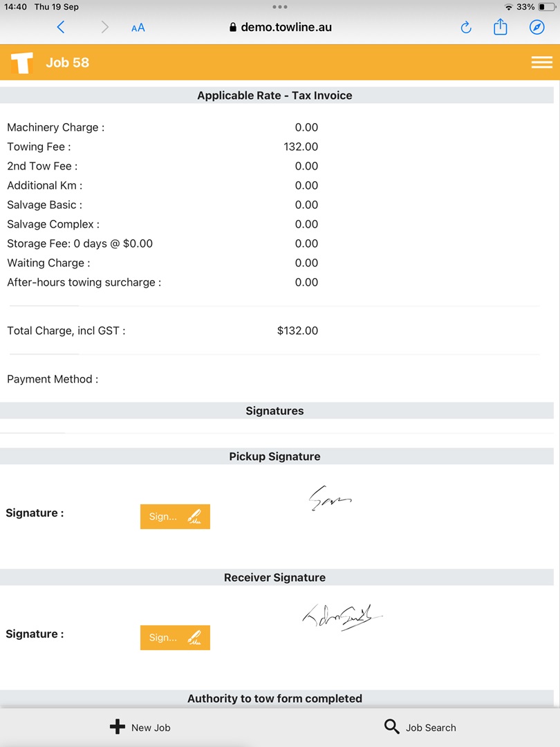560x747 pixels.
Task: Tap the Safari forward arrow
Action: (x=104, y=27)
